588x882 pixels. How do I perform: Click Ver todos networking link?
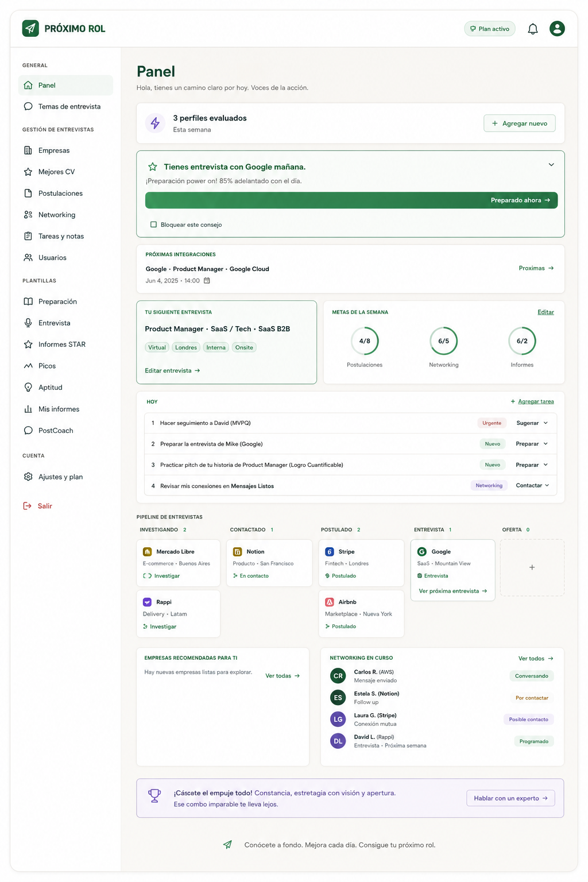pyautogui.click(x=536, y=659)
